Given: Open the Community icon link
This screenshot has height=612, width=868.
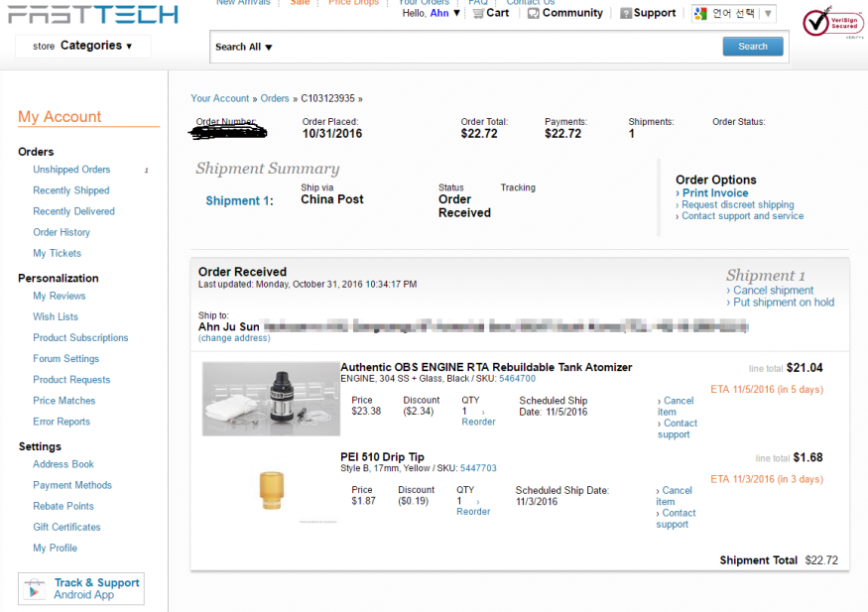Looking at the screenshot, I should click(x=534, y=14).
